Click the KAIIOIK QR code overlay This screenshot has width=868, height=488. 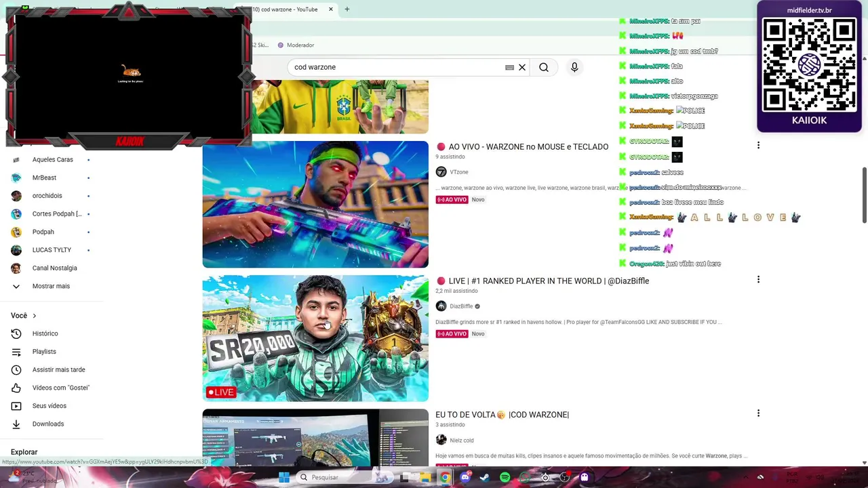[x=809, y=66]
